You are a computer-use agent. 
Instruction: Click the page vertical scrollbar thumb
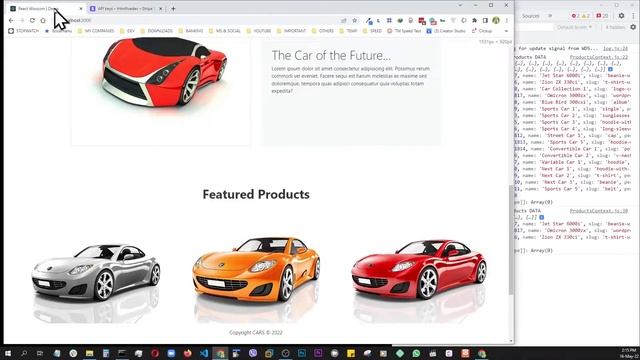coord(511,240)
